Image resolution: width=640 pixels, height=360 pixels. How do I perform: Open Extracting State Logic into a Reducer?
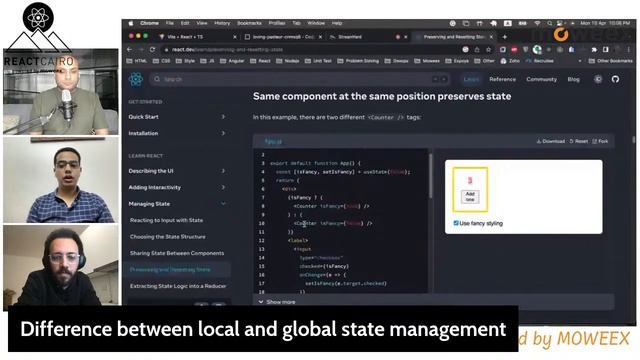pyautogui.click(x=178, y=286)
